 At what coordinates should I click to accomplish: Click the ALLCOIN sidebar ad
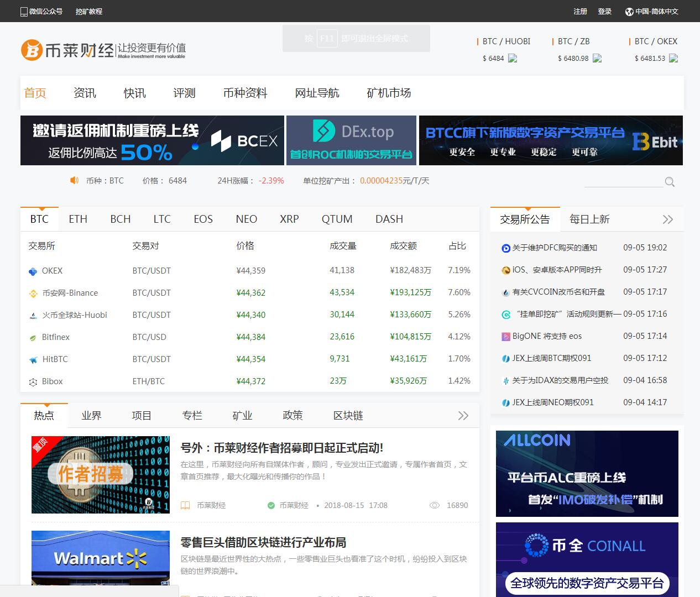587,474
